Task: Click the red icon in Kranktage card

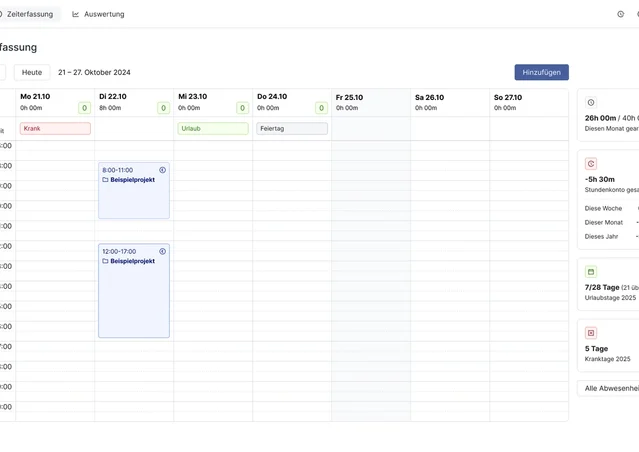Action: (591, 333)
